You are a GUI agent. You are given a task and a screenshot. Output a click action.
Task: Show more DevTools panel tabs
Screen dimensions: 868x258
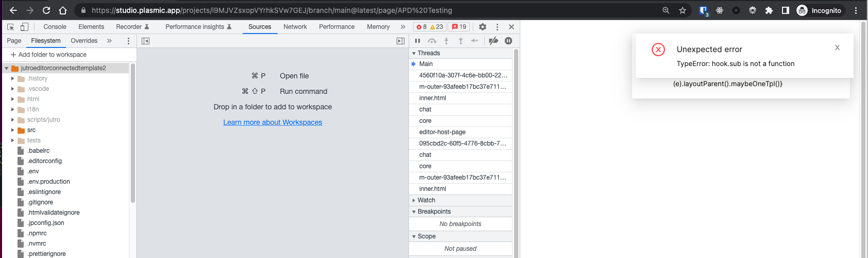403,27
